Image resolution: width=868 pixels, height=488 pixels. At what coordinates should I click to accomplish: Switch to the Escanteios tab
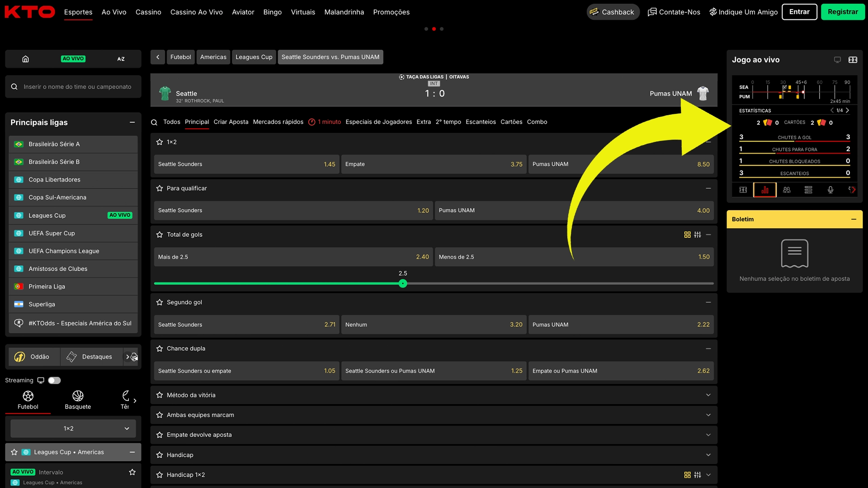pos(481,122)
